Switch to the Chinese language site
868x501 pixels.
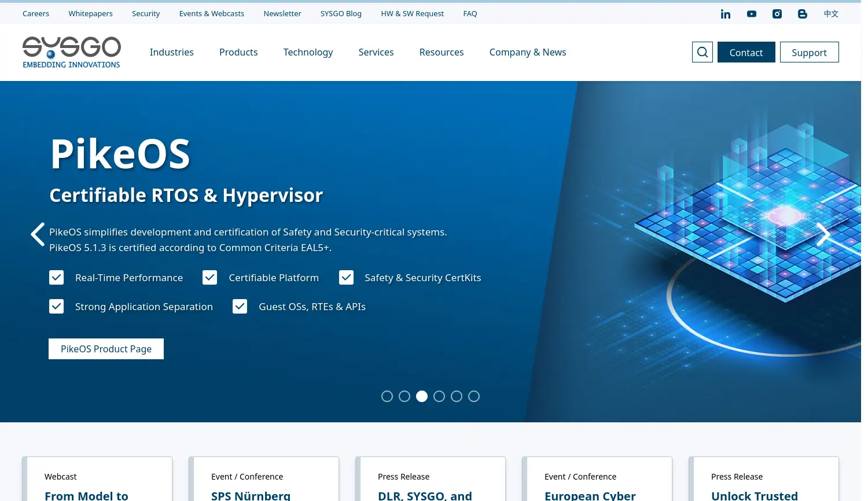pos(831,14)
